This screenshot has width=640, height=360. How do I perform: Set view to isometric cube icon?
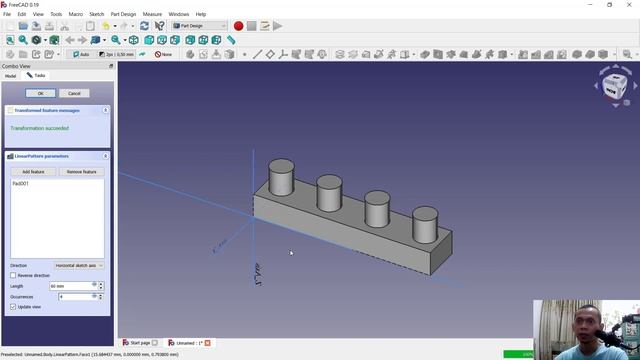(x=133, y=40)
